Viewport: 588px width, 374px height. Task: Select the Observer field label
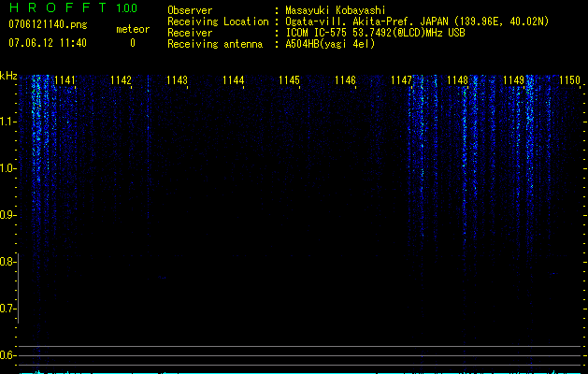[x=190, y=10]
